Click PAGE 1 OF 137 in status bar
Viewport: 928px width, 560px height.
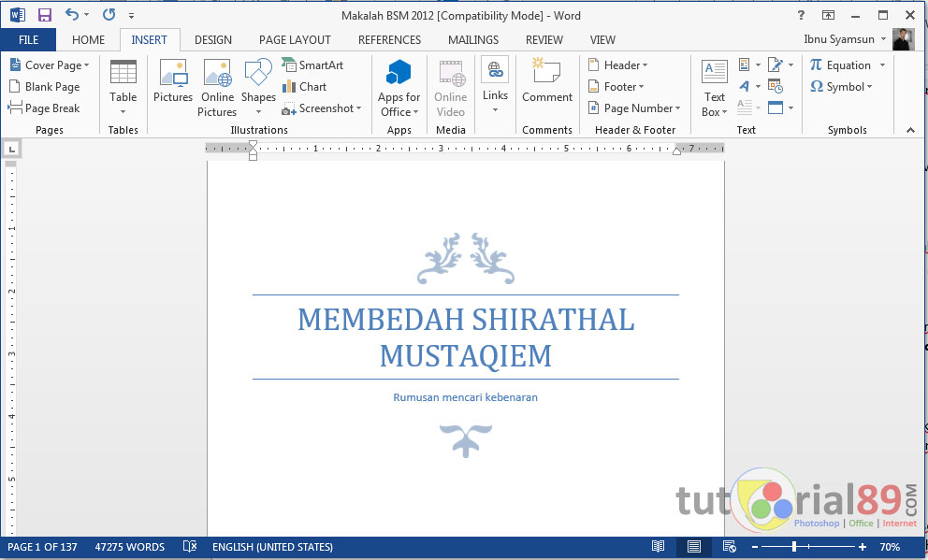[43, 546]
